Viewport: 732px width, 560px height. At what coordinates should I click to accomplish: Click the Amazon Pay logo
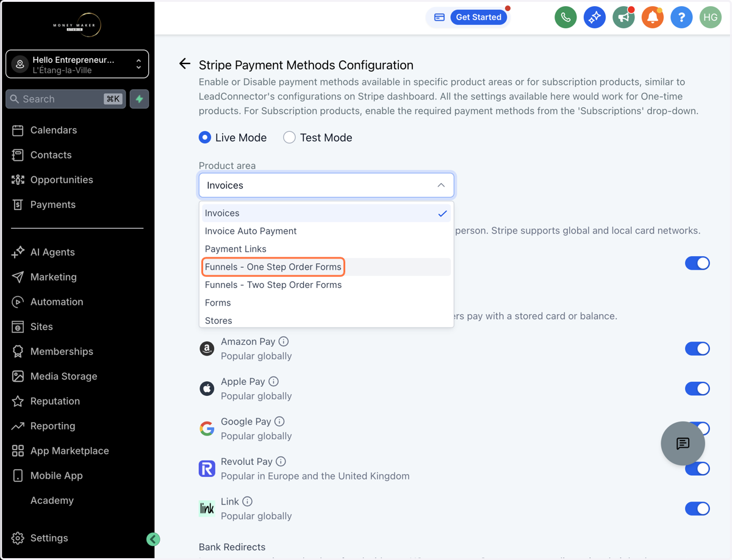click(x=207, y=348)
